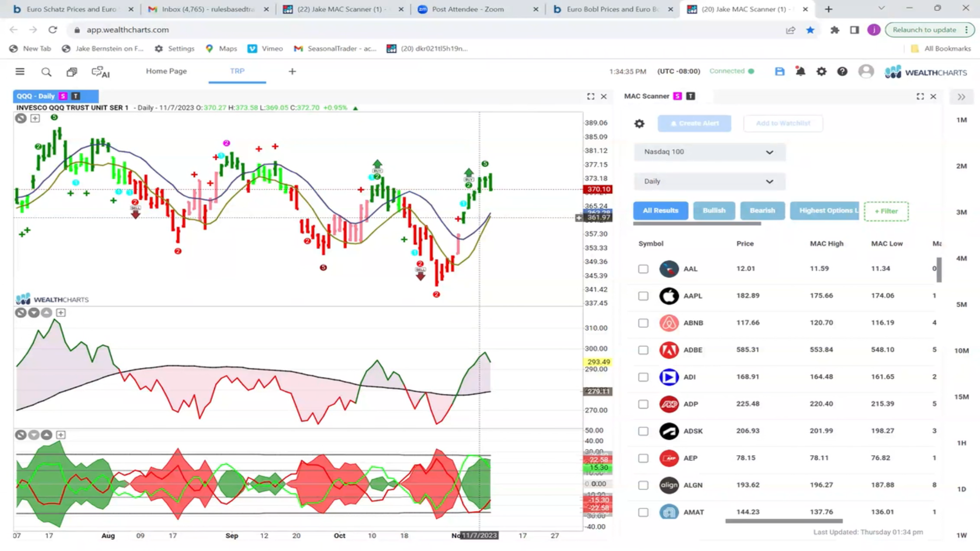
Task: Open the user account avatar
Action: pos(866,71)
